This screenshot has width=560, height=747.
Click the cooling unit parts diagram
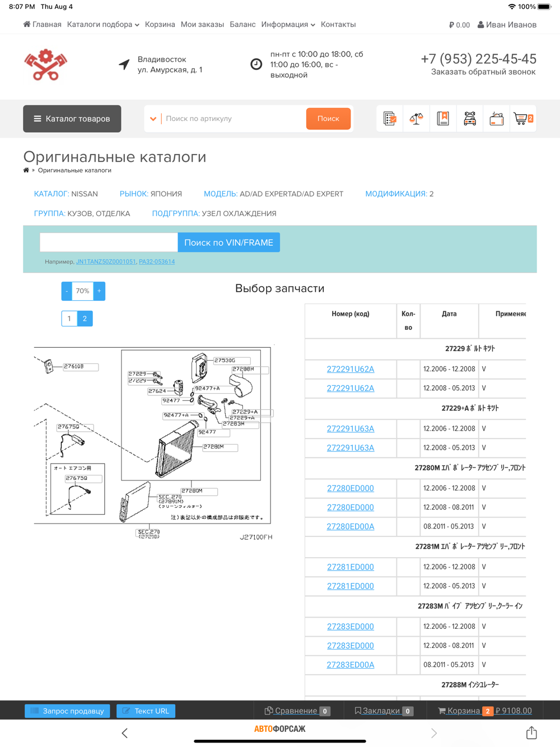coord(153,443)
